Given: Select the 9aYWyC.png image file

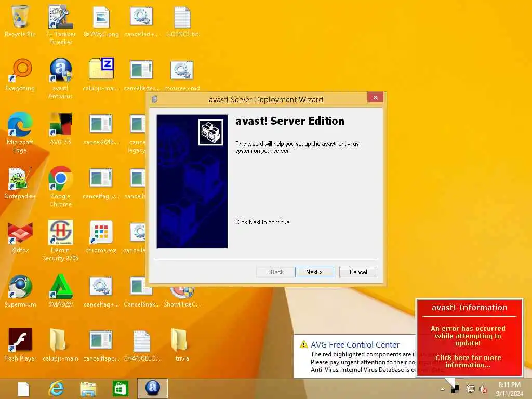Looking at the screenshot, I should point(101,21).
